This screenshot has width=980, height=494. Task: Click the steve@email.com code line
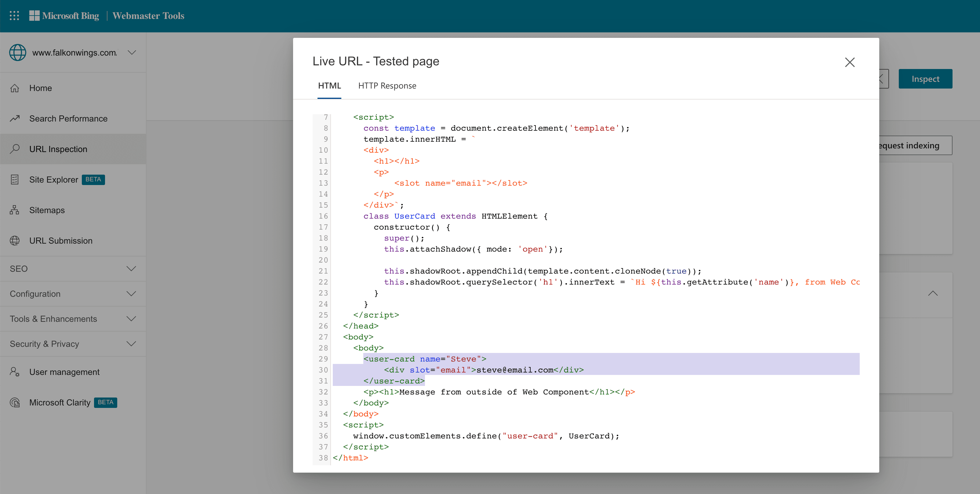point(484,370)
